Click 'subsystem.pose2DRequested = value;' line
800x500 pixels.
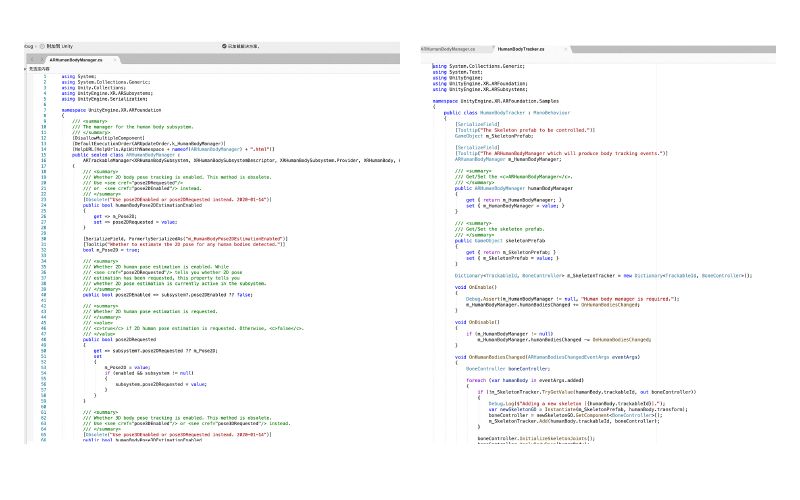[161, 384]
